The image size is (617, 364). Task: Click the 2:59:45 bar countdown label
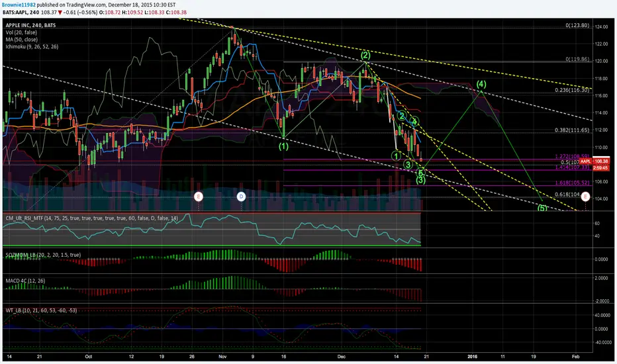(600, 168)
